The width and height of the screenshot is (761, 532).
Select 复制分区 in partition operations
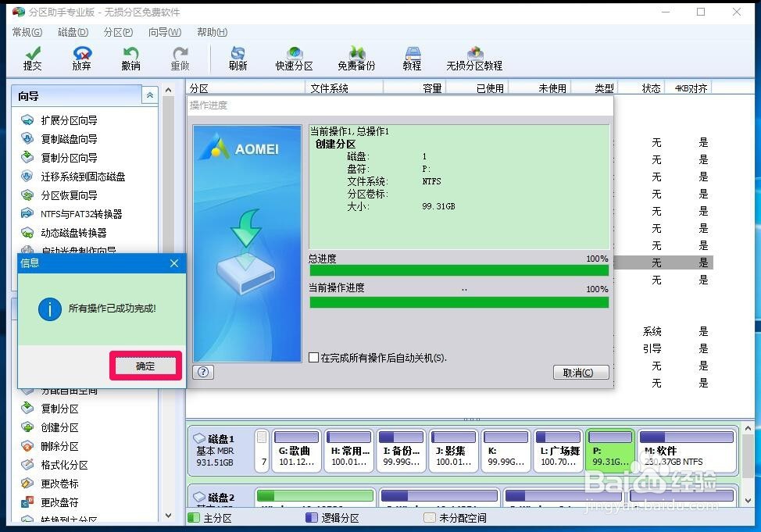pyautogui.click(x=50, y=409)
